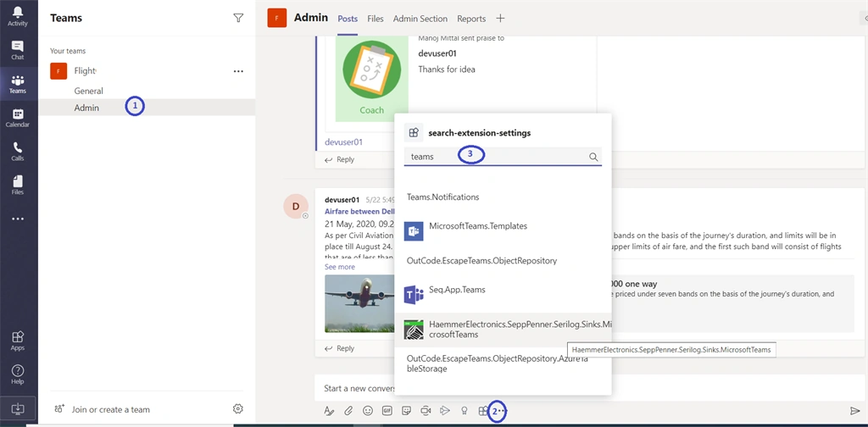Click the D avatar of devuser01

pyautogui.click(x=296, y=207)
